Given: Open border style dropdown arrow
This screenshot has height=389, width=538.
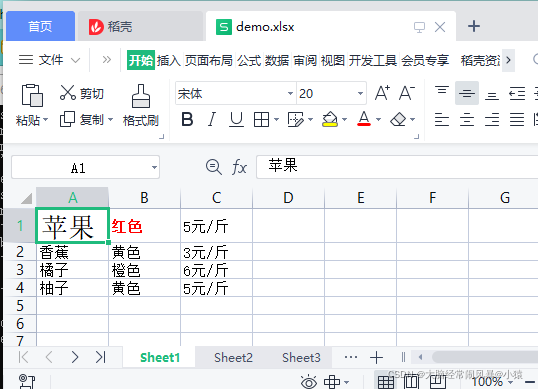Looking at the screenshot, I should click(277, 120).
